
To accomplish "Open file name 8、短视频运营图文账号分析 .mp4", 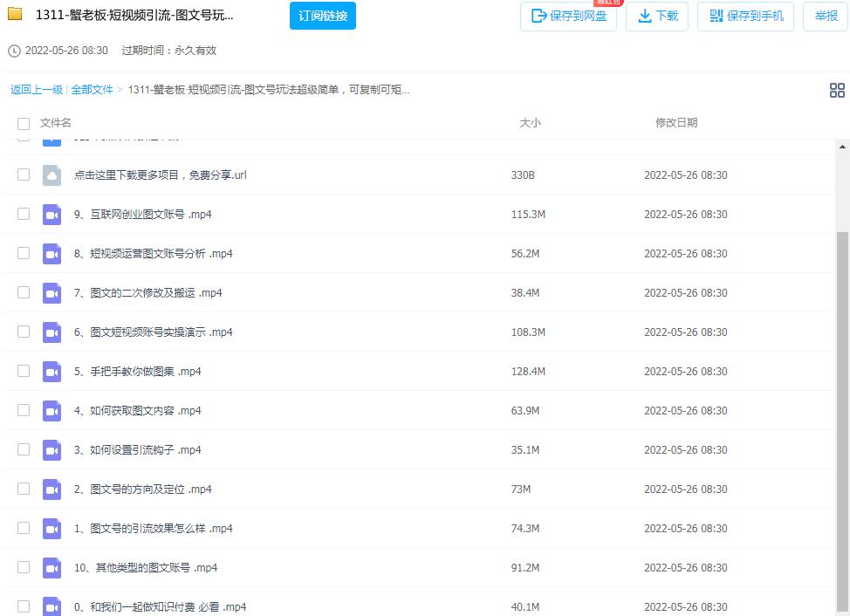I will [x=154, y=254].
